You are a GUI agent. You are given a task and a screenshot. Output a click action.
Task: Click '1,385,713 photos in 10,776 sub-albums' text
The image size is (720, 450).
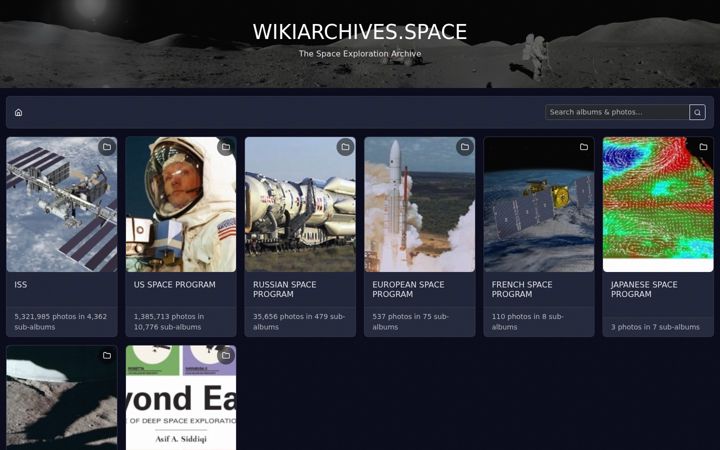coord(169,321)
